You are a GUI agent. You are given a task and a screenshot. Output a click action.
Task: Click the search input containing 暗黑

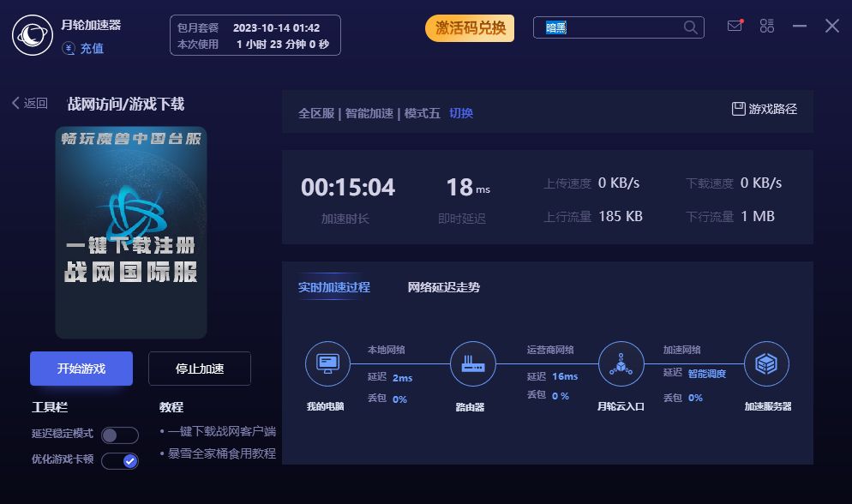(609, 27)
